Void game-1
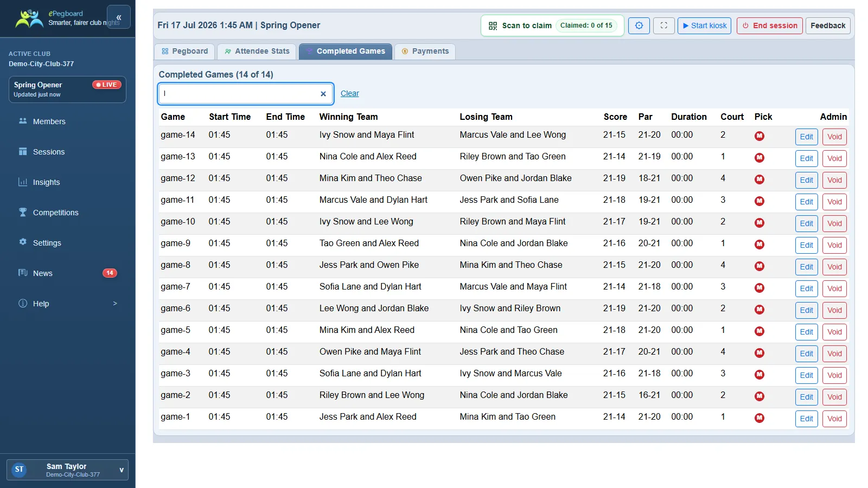Viewport: 868px width, 488px height. click(x=834, y=419)
